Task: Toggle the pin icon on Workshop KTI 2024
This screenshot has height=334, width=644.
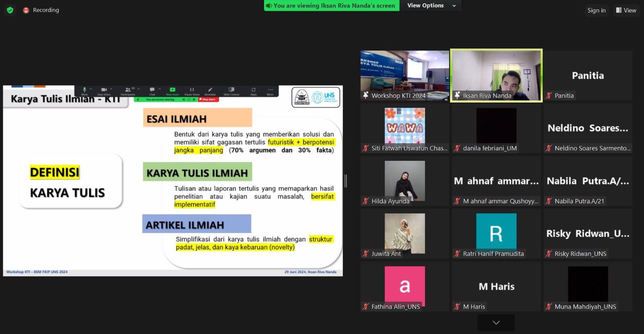Action: pos(365,95)
